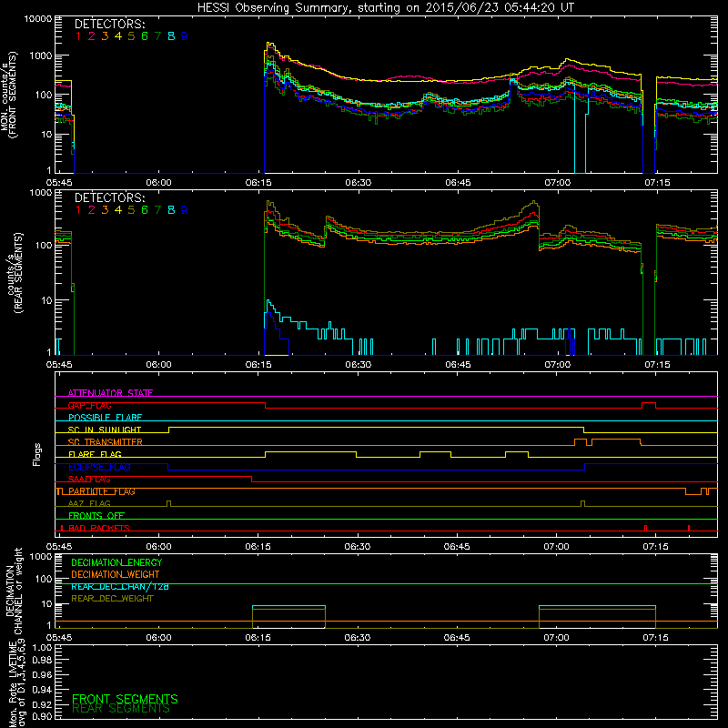The height and width of the screenshot is (728, 728).
Task: Click the ECLIPSE_FLAG label
Action: coord(99,467)
